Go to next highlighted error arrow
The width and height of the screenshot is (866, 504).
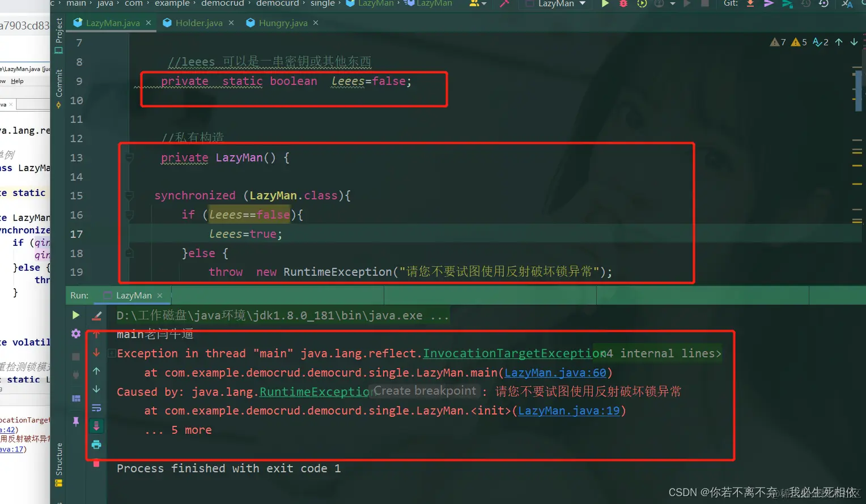[854, 42]
